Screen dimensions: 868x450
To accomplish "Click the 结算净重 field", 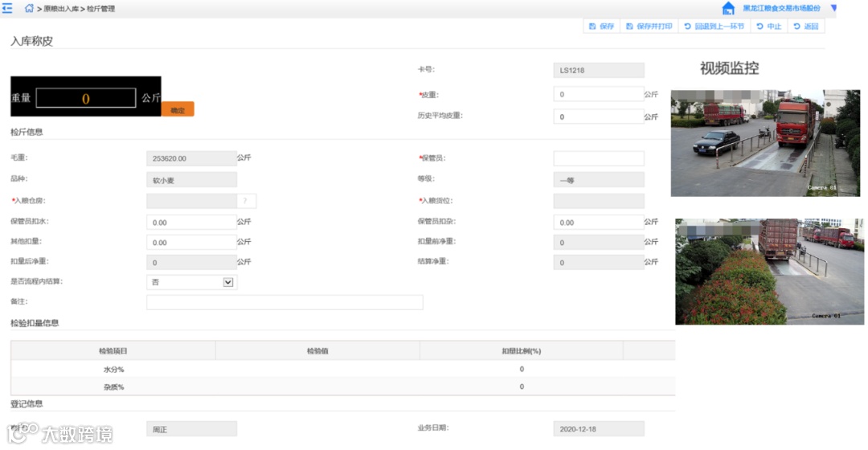I will pos(599,262).
